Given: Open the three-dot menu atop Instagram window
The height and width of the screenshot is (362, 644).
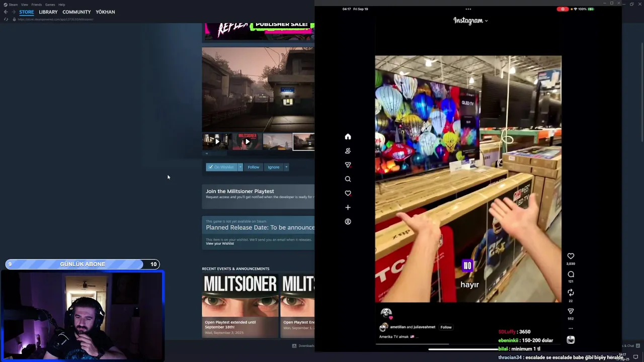Looking at the screenshot, I should 468,9.
